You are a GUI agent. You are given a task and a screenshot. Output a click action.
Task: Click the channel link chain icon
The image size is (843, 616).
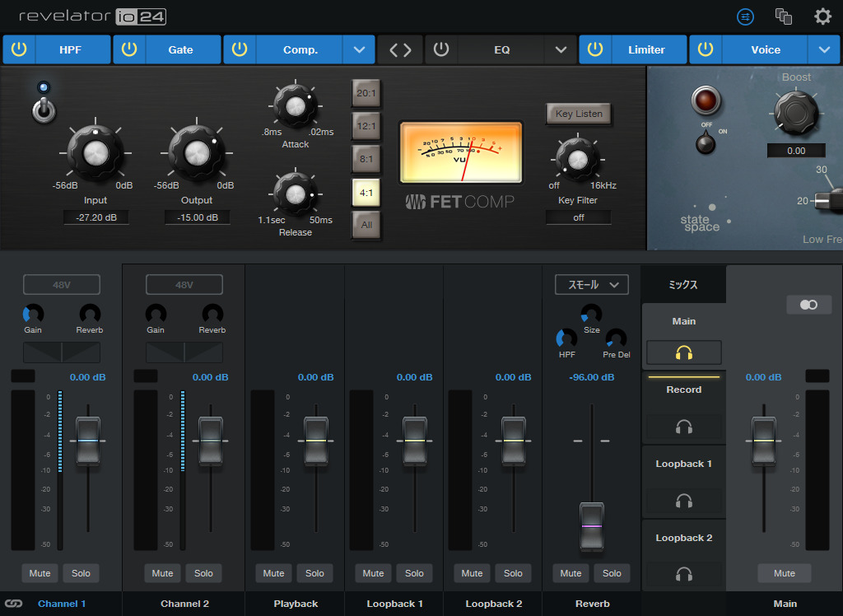point(14,604)
